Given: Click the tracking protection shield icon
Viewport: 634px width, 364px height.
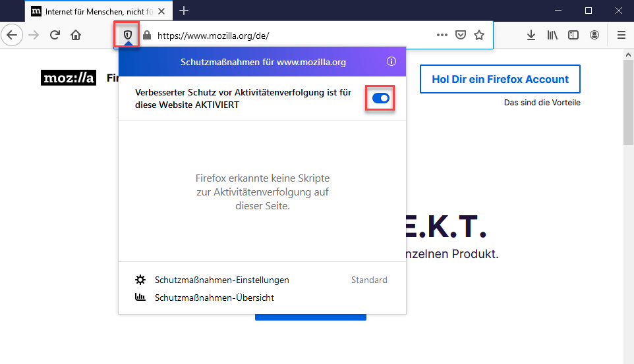Looking at the screenshot, I should coord(128,35).
